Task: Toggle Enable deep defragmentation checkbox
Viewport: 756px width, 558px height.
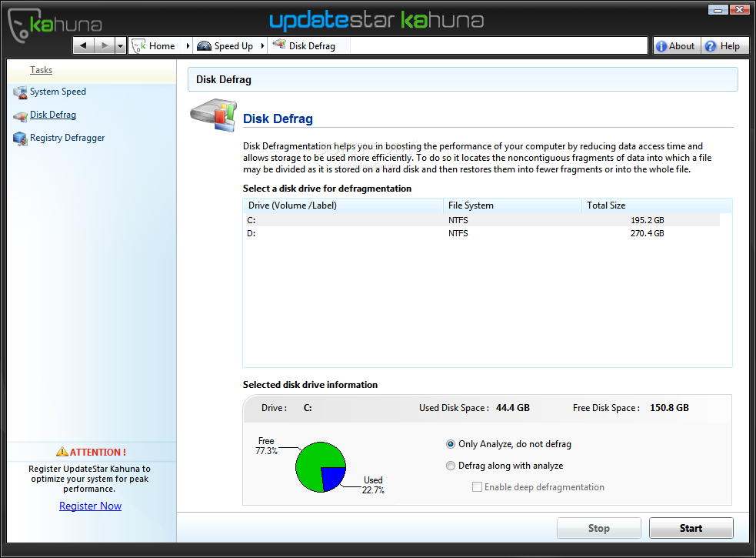Action: tap(477, 487)
